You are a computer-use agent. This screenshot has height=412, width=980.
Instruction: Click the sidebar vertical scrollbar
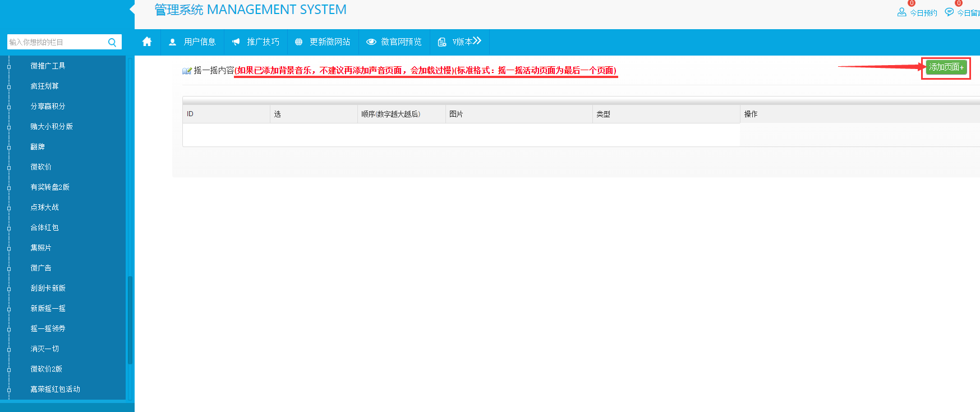(x=130, y=320)
